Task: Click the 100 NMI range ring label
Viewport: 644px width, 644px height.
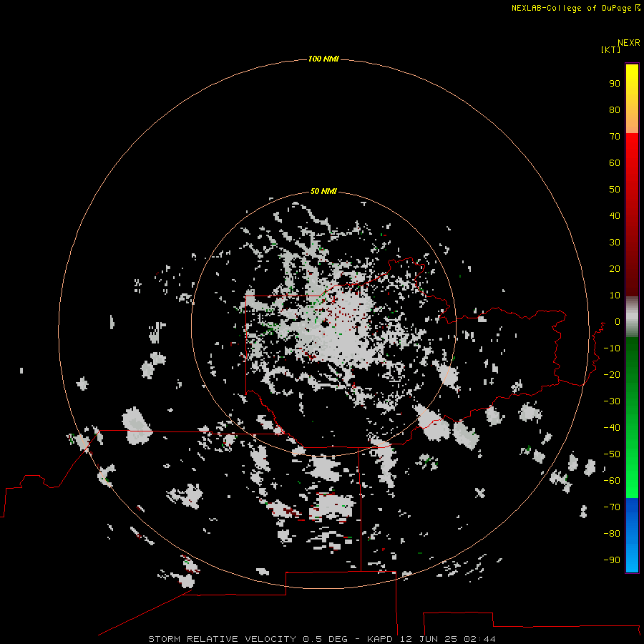Action: pos(323,59)
